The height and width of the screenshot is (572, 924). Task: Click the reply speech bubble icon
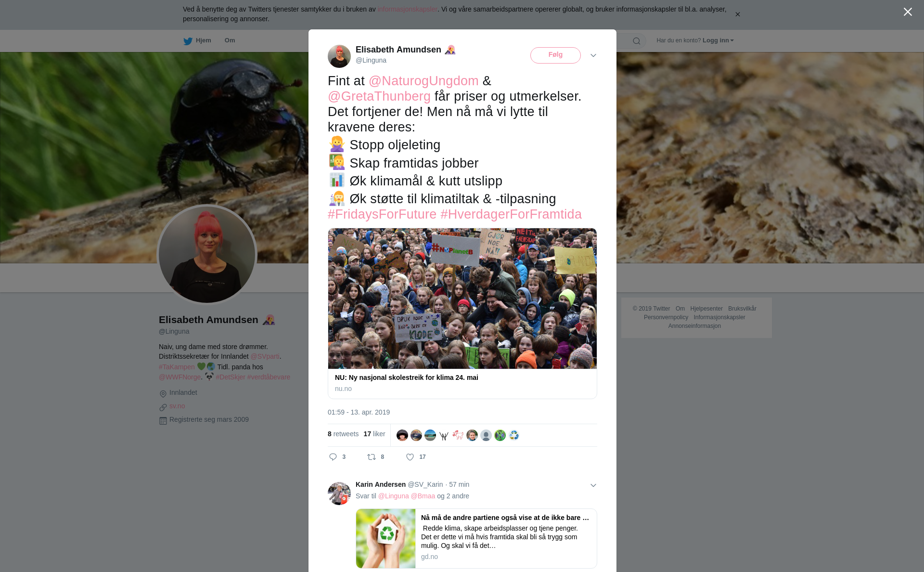(333, 457)
